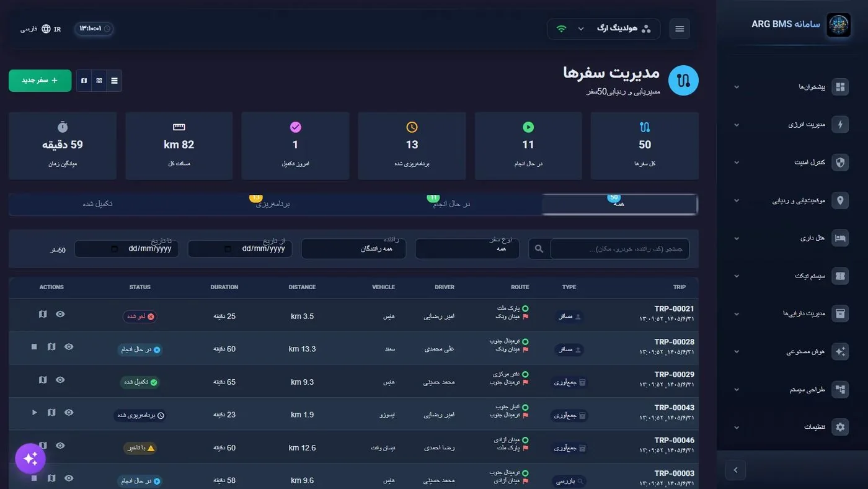Open the dashboards (پیشخوان‌ها) sidebar icon

pos(840,87)
